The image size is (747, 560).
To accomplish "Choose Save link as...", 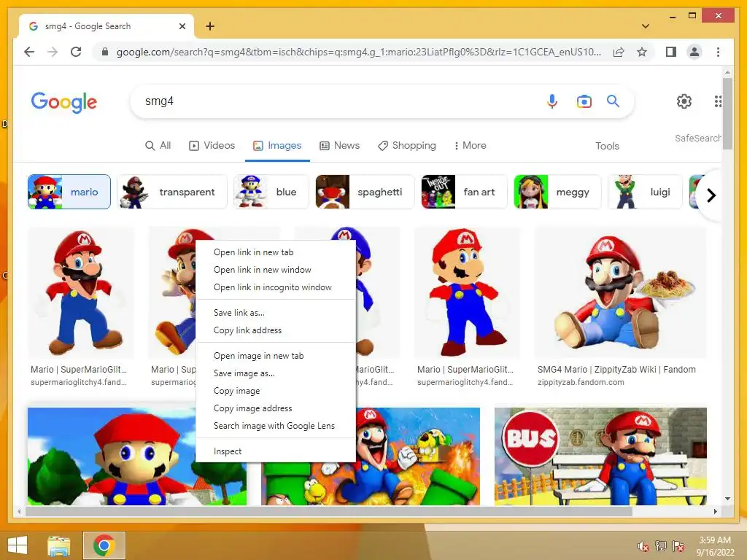I will [276, 313].
